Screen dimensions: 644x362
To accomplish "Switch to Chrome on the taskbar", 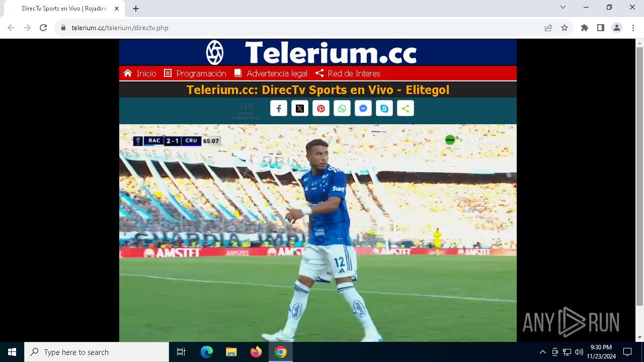I will coord(281,352).
